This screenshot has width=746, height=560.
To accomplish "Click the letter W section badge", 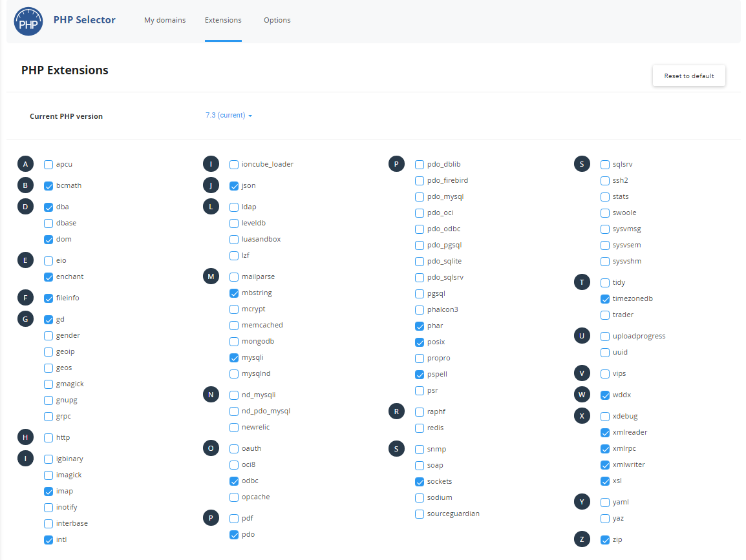I will 582,395.
